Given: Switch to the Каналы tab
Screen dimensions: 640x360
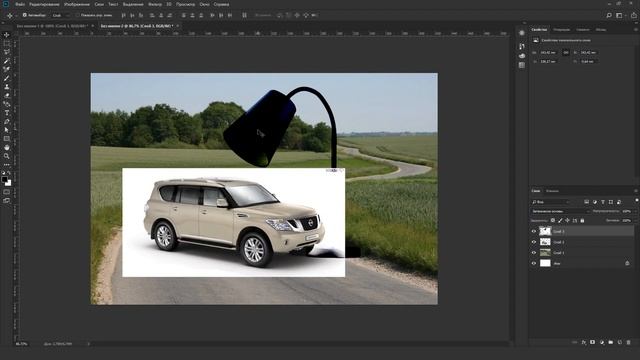Looking at the screenshot, I should click(x=552, y=191).
